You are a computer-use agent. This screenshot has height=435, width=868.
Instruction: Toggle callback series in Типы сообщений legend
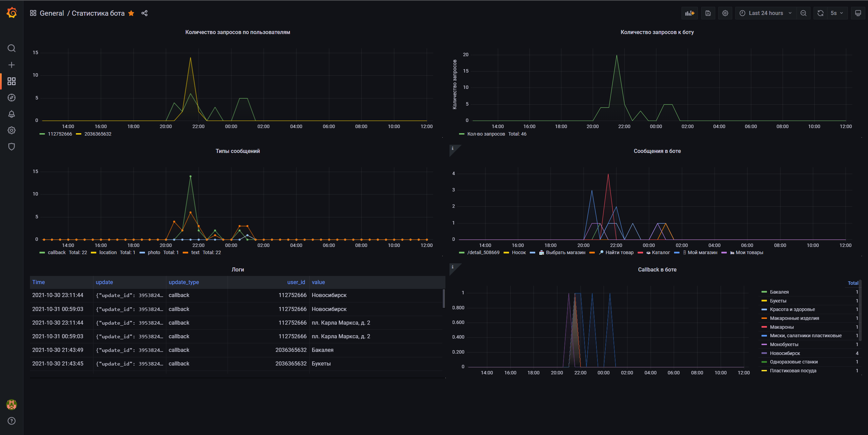(x=56, y=252)
